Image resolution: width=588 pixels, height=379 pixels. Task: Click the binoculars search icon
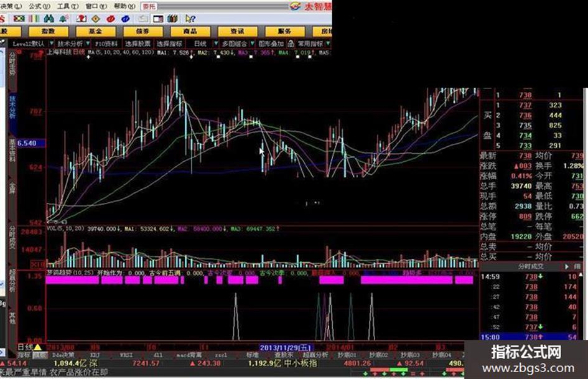(x=49, y=19)
